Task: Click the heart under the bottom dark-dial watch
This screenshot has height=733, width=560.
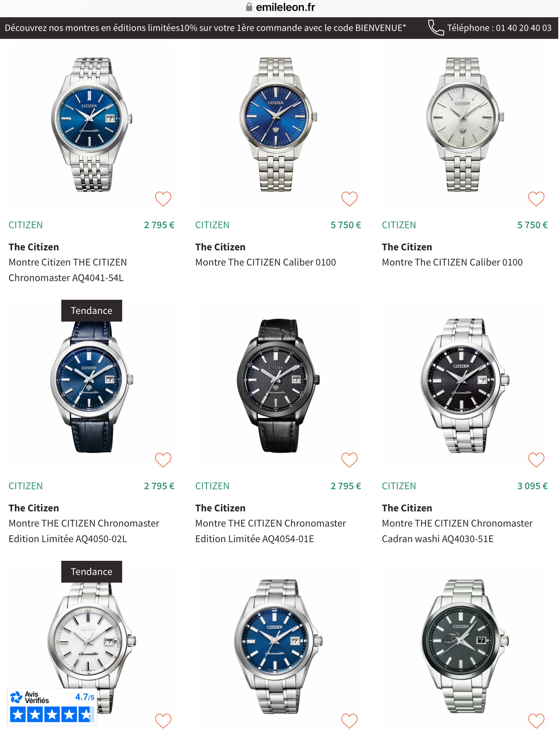Action: pyautogui.click(x=536, y=721)
